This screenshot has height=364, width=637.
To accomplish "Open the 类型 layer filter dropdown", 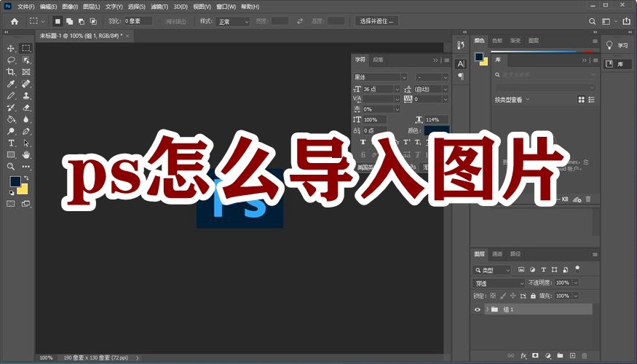I will point(491,270).
